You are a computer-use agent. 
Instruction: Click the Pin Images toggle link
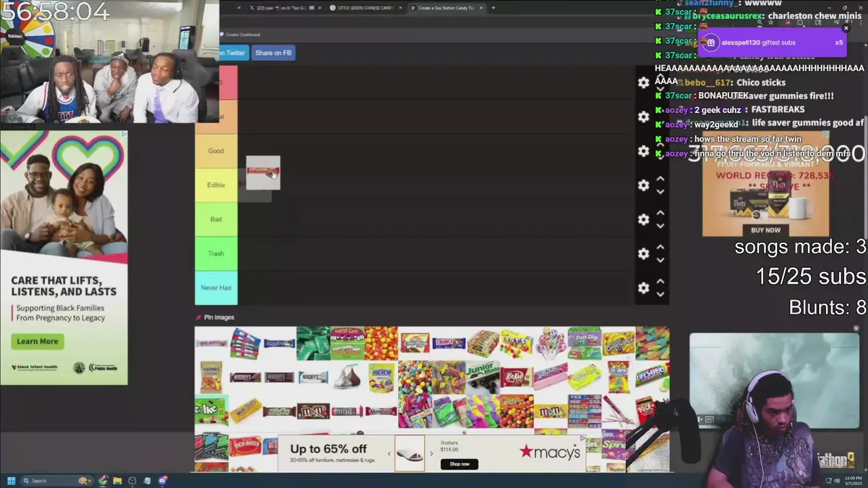[x=215, y=317]
